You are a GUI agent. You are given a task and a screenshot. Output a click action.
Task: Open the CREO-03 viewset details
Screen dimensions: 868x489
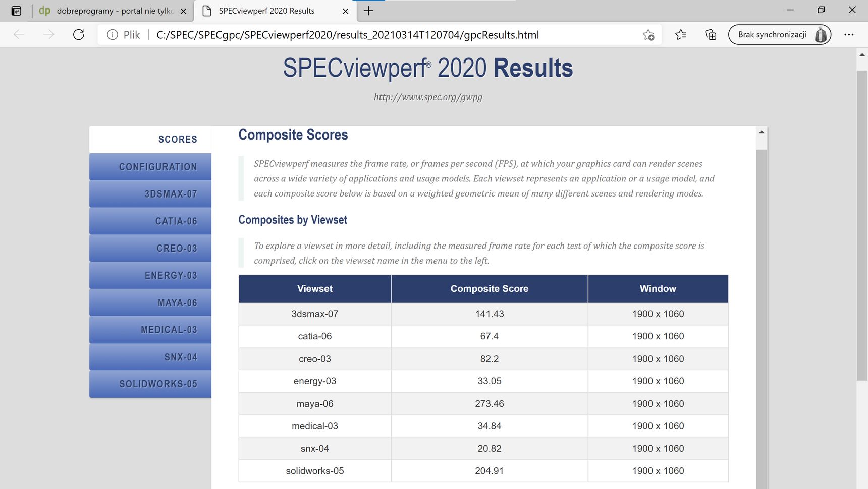pyautogui.click(x=150, y=249)
